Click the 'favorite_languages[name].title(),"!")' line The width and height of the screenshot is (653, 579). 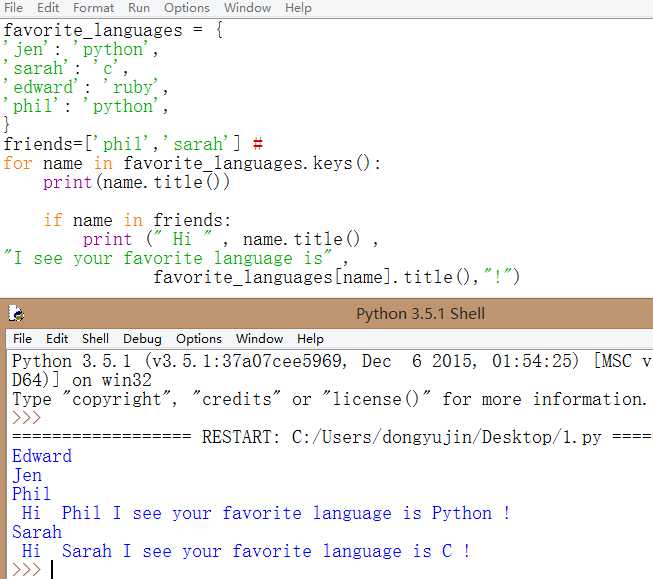[x=336, y=277]
